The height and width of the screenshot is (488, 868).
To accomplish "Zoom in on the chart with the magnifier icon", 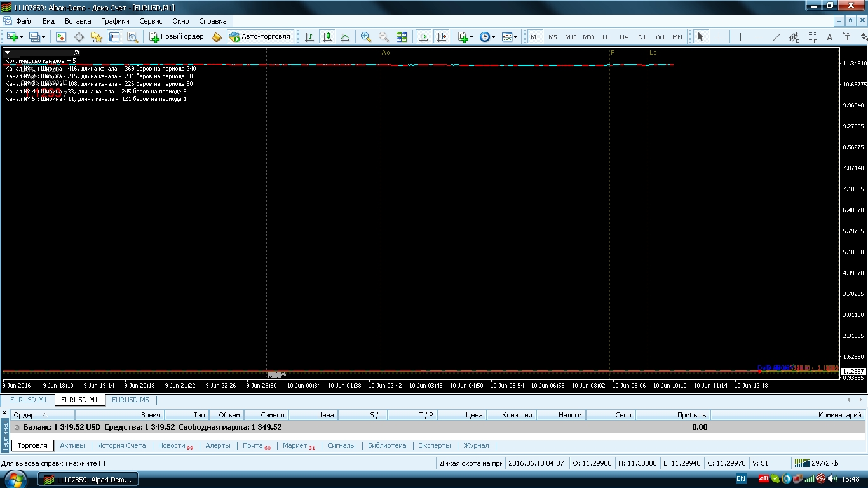I will point(366,37).
